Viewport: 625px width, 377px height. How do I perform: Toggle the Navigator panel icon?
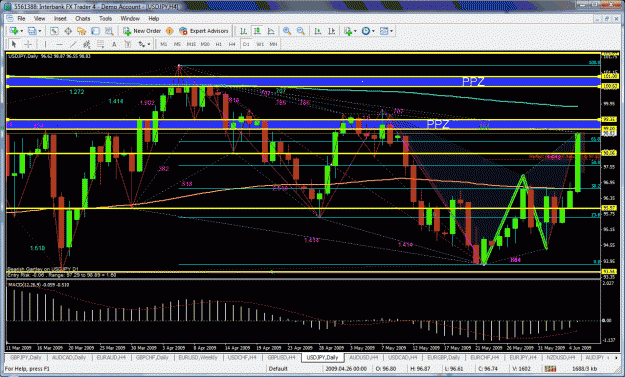82,31
